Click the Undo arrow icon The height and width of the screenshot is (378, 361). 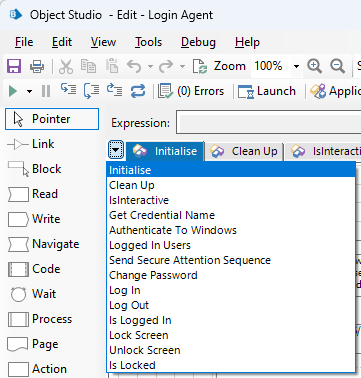click(134, 66)
